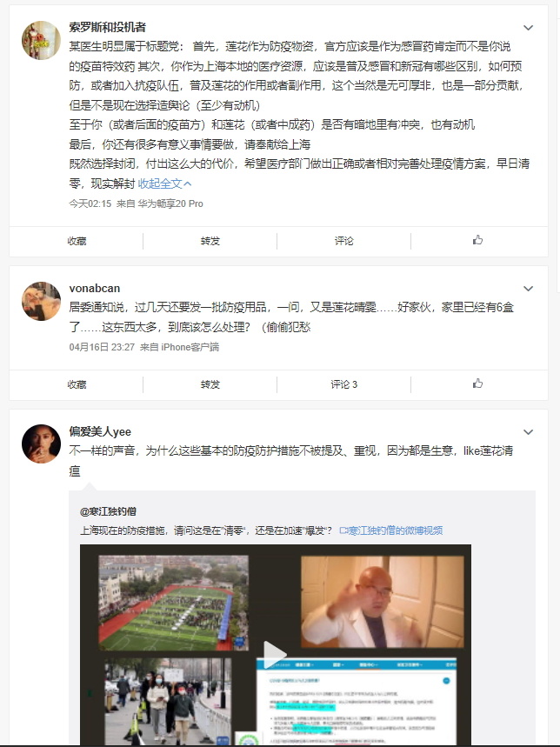Like the 索罗斯和投机者 post with thumbs-up

click(x=477, y=240)
